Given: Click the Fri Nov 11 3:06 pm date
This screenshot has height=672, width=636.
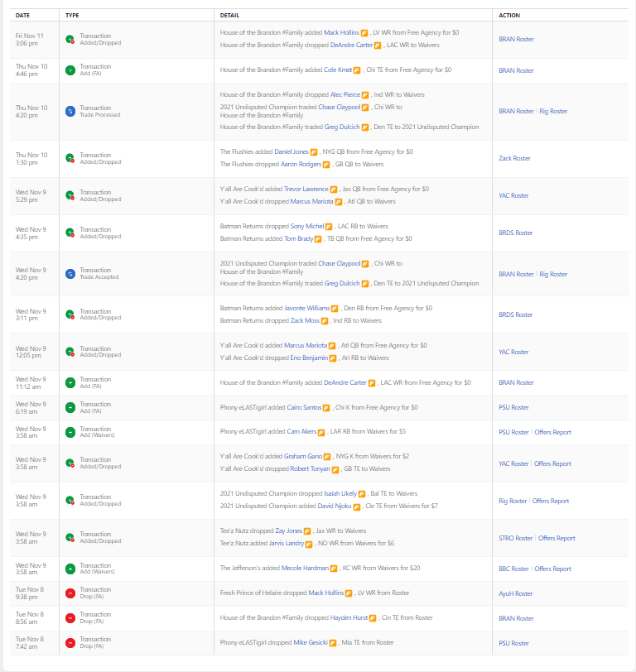Looking at the screenshot, I should coord(31,39).
